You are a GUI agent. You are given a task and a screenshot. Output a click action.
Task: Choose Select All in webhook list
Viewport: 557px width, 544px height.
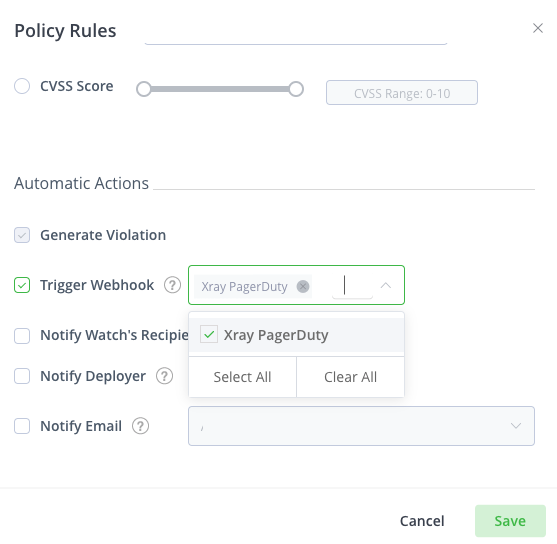(242, 377)
